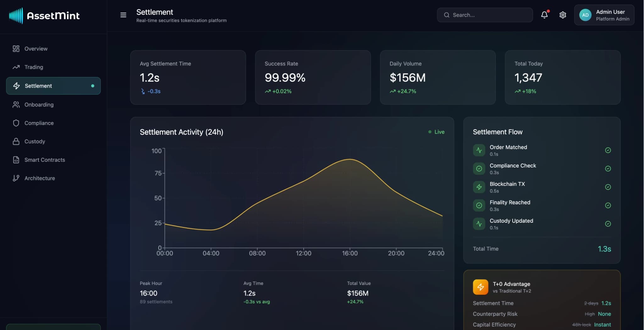
Task: Open the settings gear icon
Action: 563,15
